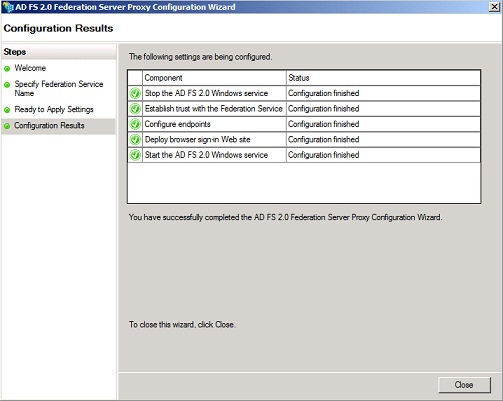Screen dimensions: 503x401
Task: Close the wizard window with the title bar X
Action: tap(494, 7)
